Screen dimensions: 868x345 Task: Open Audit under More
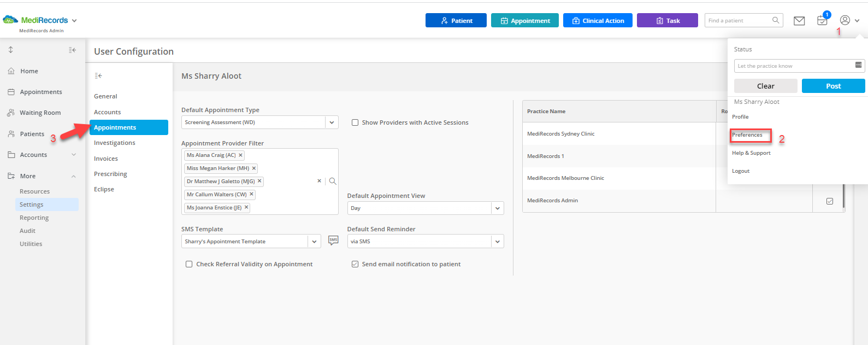tap(27, 231)
